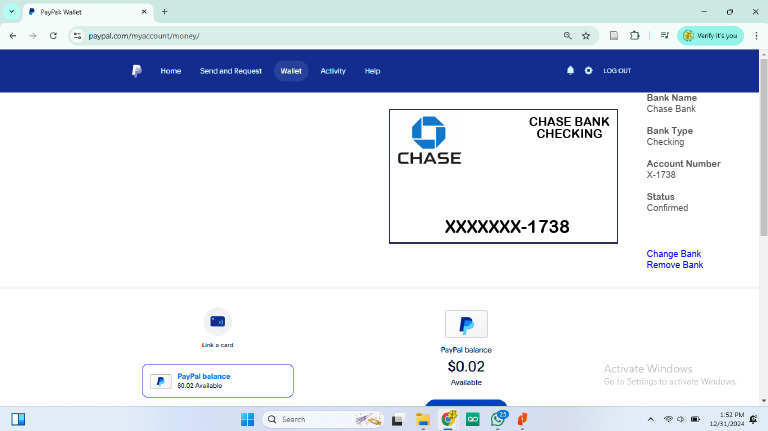Close the PayPal Wallet tab
The height and width of the screenshot is (431, 768).
(144, 12)
